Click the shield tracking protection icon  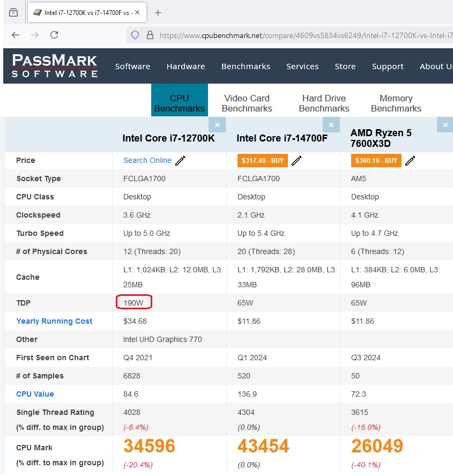135,35
